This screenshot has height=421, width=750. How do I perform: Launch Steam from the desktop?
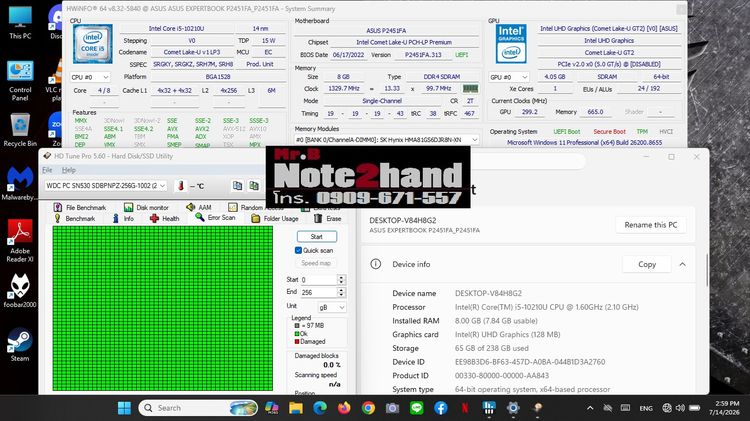[x=20, y=344]
